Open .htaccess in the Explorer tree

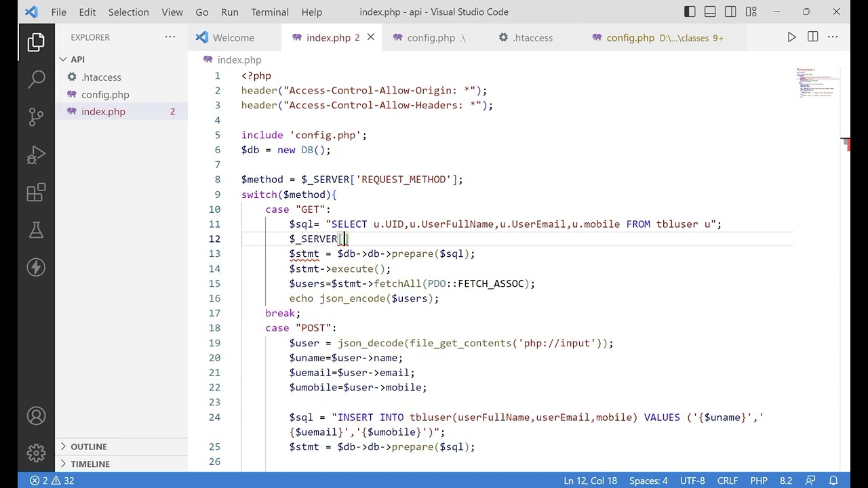[101, 77]
